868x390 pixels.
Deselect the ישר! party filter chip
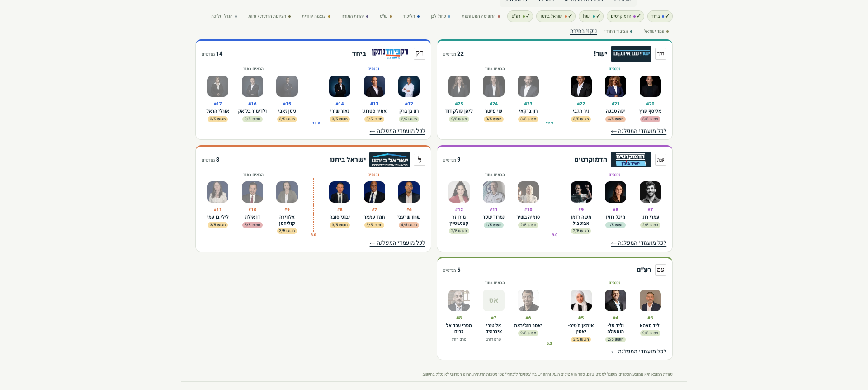pos(591,16)
